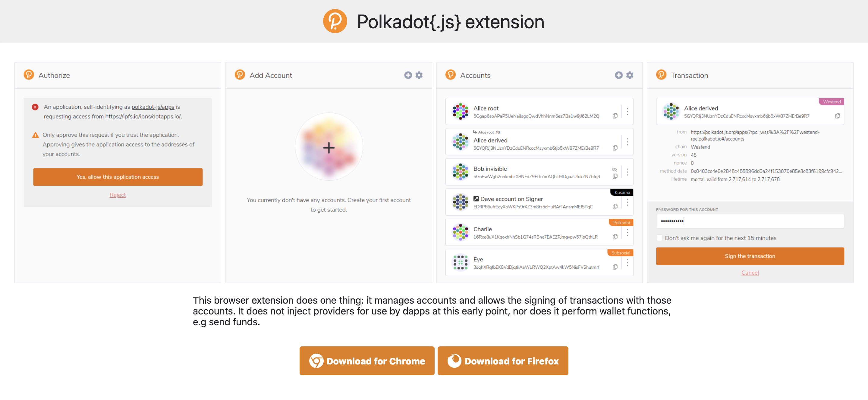Open settings gear in Accounts header
Viewport: 868px width, 400px height.
(630, 75)
